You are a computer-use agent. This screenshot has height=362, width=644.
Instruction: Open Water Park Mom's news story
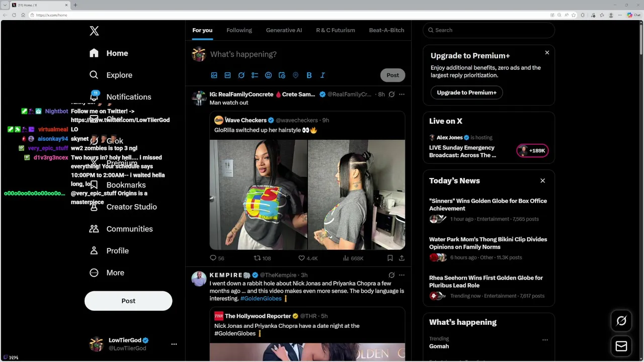click(x=488, y=243)
